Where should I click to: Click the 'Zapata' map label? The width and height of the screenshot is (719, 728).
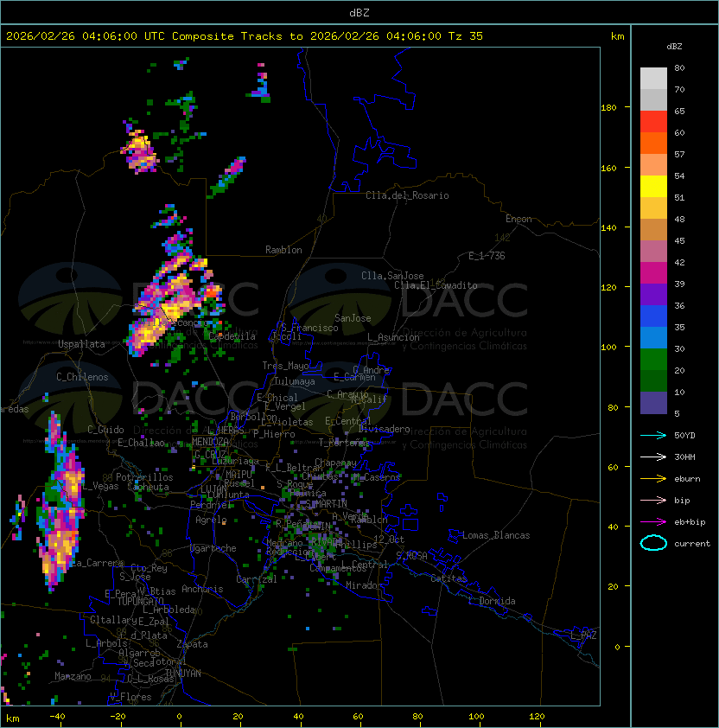192,644
